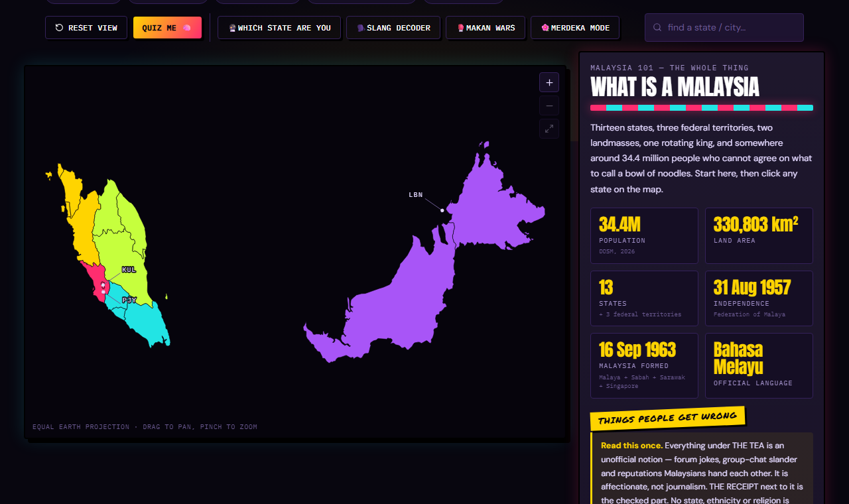849x504 pixels.
Task: Click the 13 States stat card
Action: pyautogui.click(x=644, y=298)
